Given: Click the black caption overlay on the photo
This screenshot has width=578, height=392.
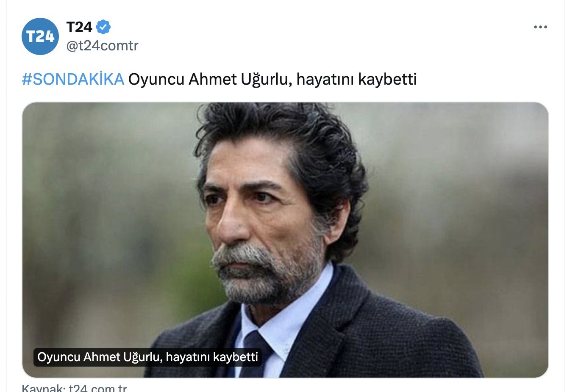Looking at the screenshot, I should [147, 357].
